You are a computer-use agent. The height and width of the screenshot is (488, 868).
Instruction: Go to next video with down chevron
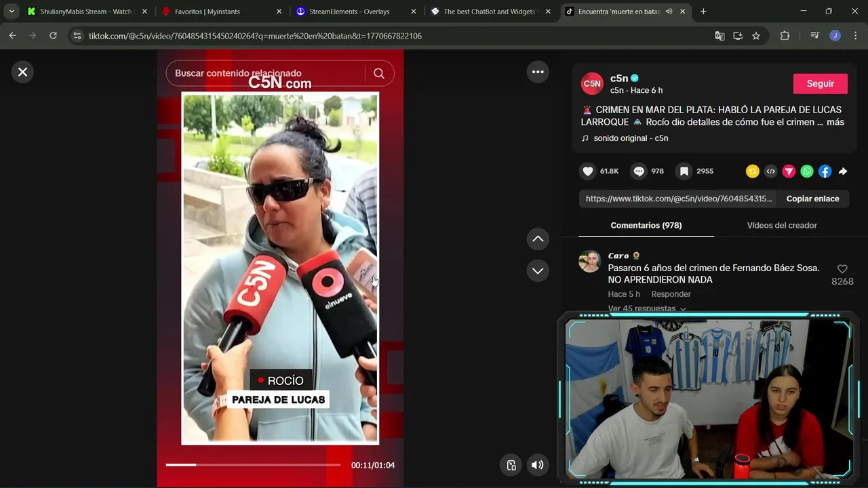(538, 270)
